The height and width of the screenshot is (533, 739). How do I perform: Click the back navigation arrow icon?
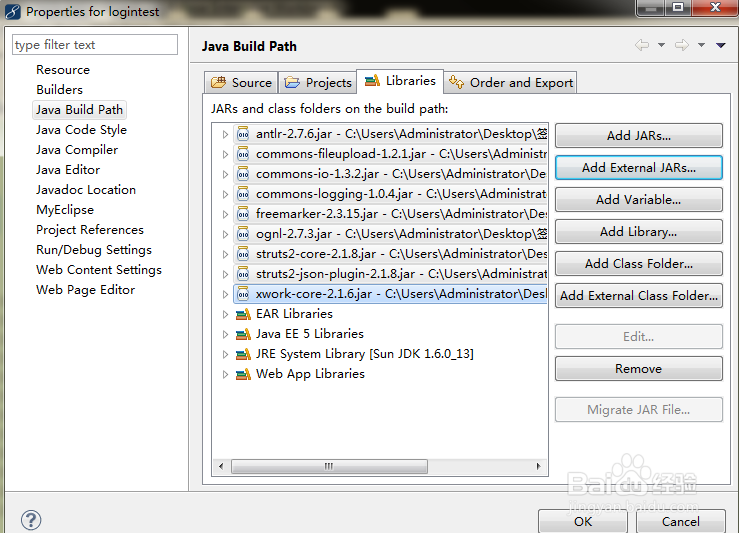[642, 45]
